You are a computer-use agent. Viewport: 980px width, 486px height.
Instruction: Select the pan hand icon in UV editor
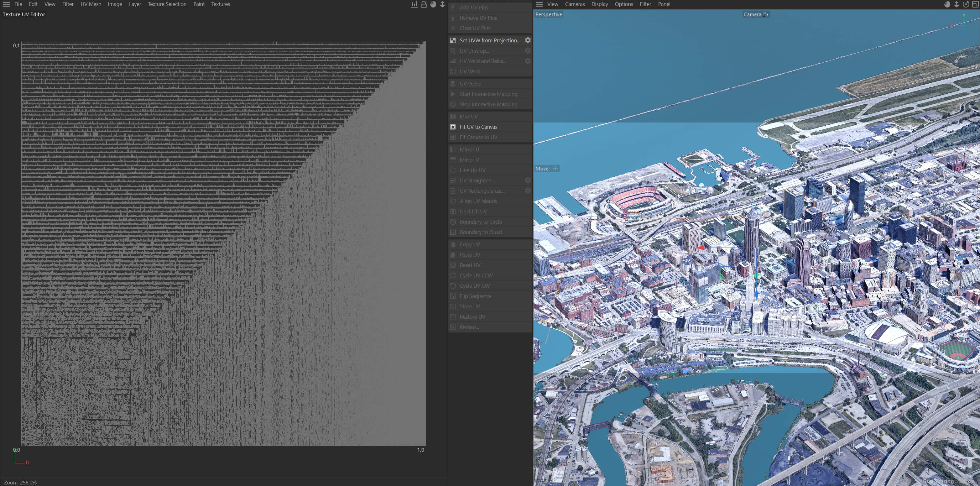click(x=433, y=4)
